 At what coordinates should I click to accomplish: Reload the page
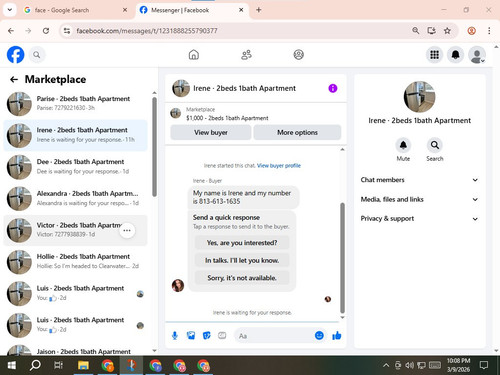[46, 31]
